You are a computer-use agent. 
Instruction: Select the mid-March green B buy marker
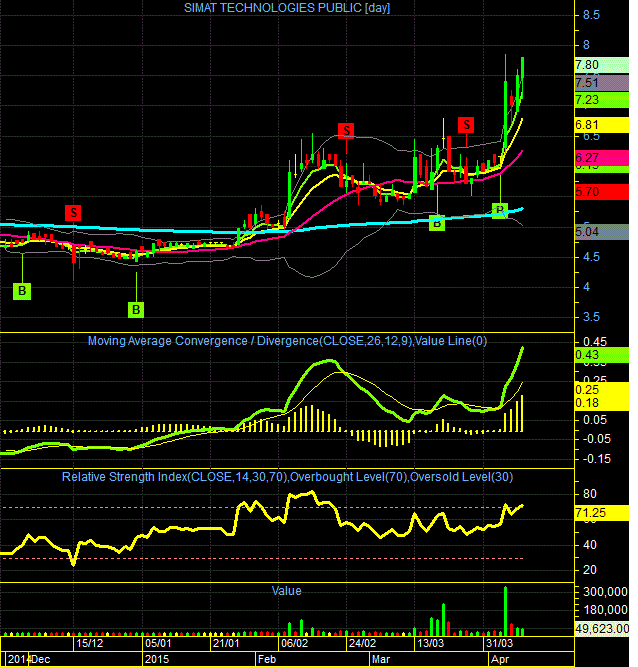point(437,223)
